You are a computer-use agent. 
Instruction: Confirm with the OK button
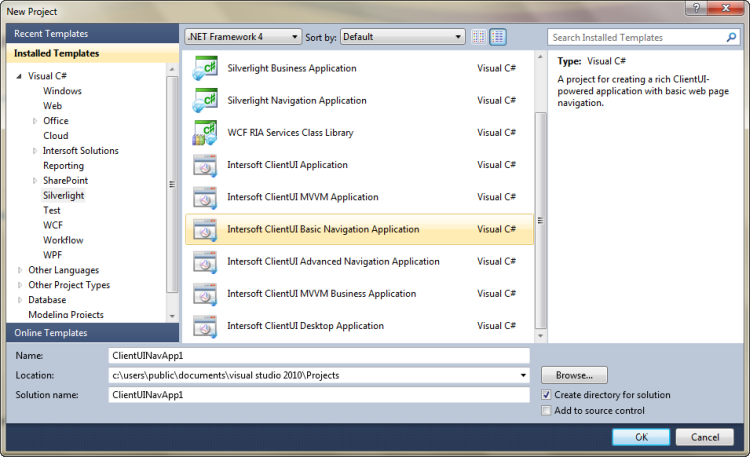tap(641, 437)
